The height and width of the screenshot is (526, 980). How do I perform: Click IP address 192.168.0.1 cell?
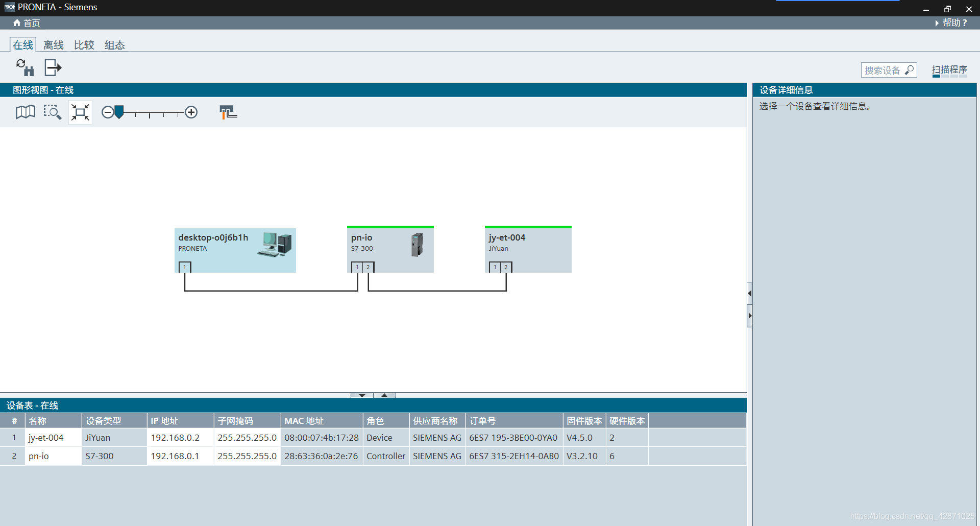[181, 456]
